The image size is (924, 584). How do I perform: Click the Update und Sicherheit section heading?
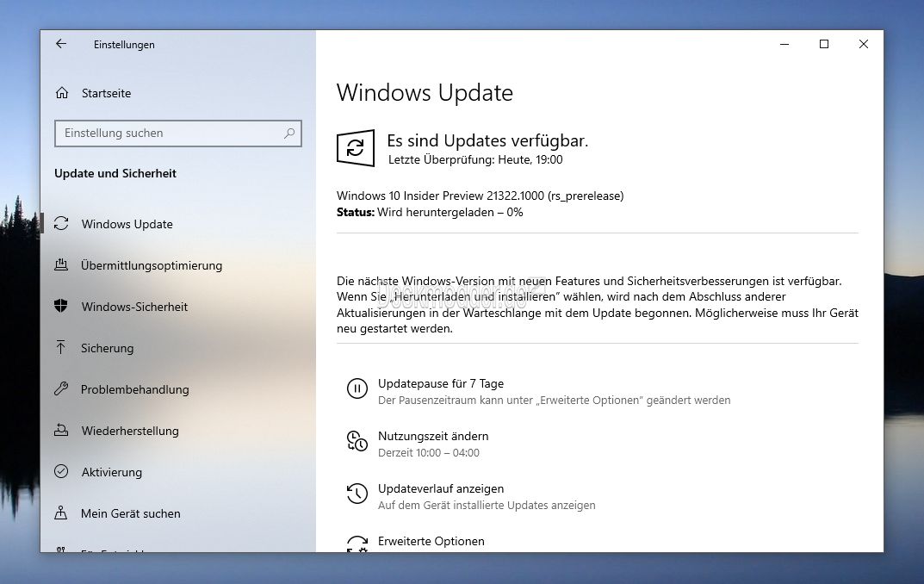[x=115, y=173]
